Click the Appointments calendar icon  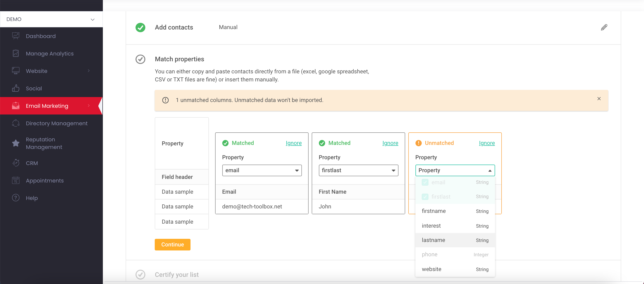[16, 180]
